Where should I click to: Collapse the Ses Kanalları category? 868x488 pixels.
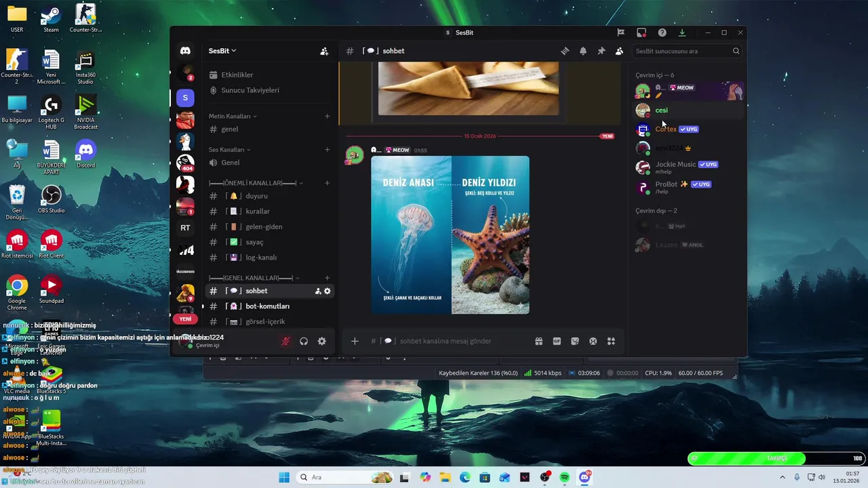pyautogui.click(x=229, y=149)
